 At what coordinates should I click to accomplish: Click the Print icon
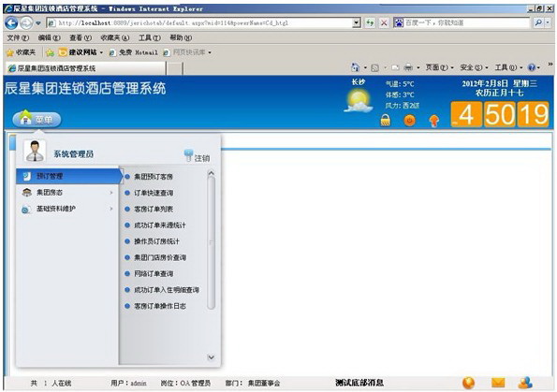point(409,67)
